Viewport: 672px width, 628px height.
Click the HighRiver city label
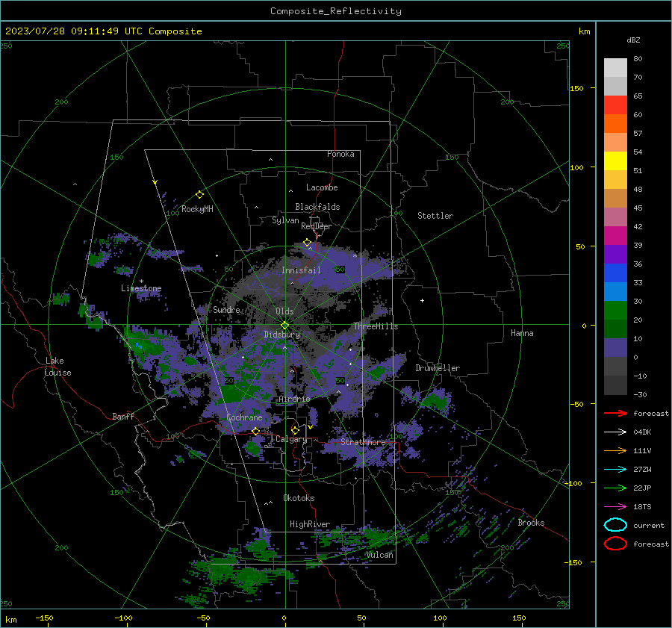[310, 524]
